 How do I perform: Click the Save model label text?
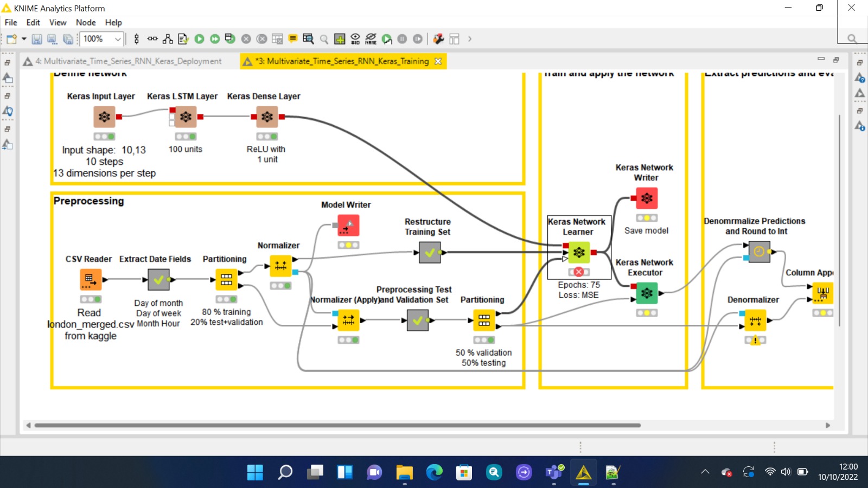pos(646,230)
